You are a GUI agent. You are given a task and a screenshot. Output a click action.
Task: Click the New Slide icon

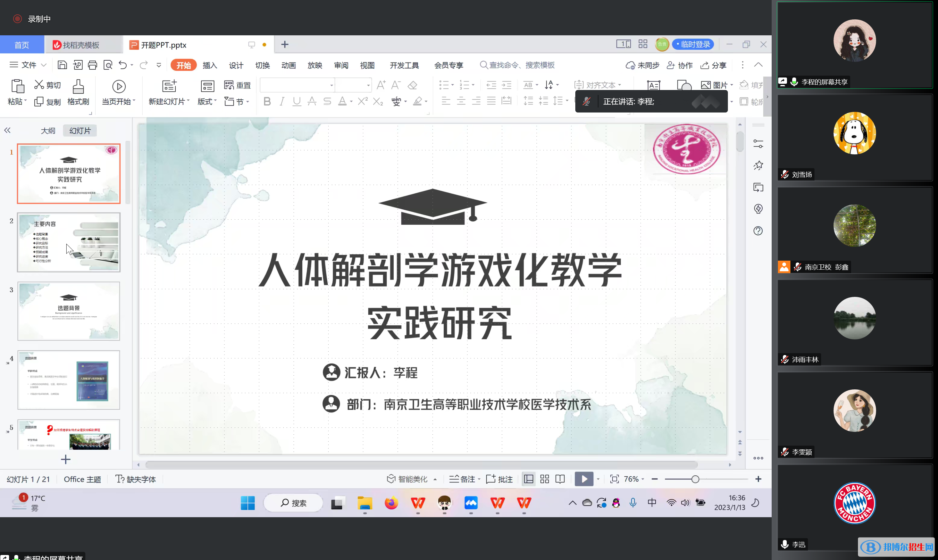(169, 86)
